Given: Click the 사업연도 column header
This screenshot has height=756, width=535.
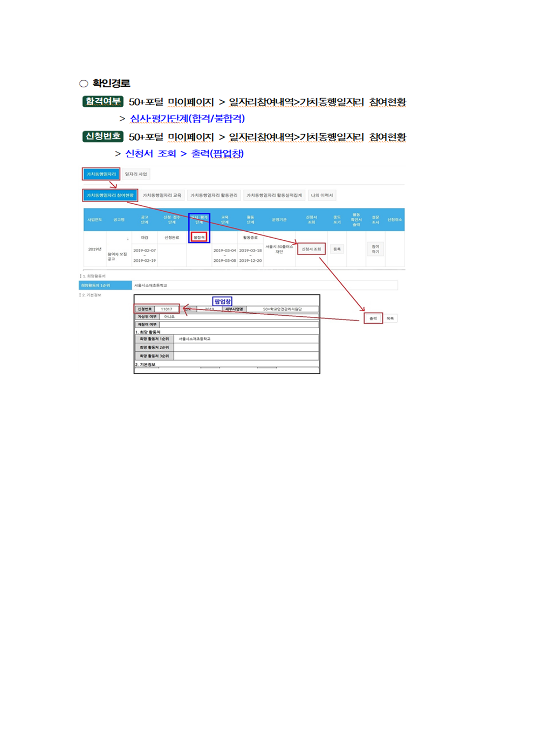Looking at the screenshot, I should (x=95, y=219).
